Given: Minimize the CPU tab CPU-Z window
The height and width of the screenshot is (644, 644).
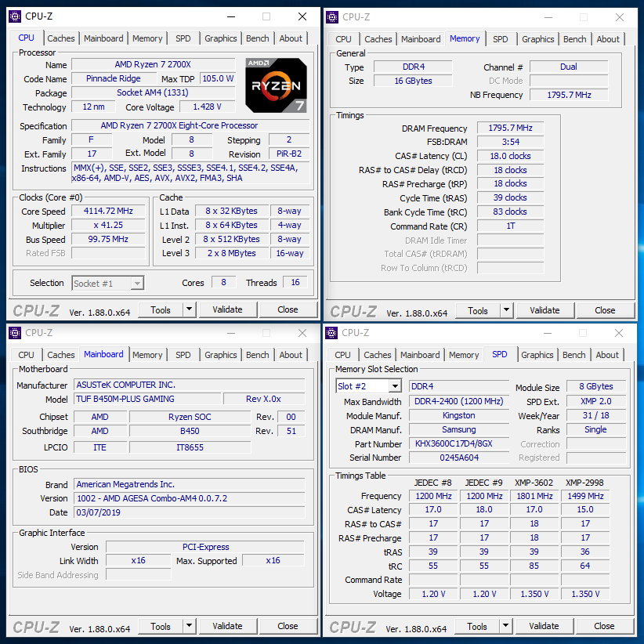Looking at the screenshot, I should coord(231,16).
